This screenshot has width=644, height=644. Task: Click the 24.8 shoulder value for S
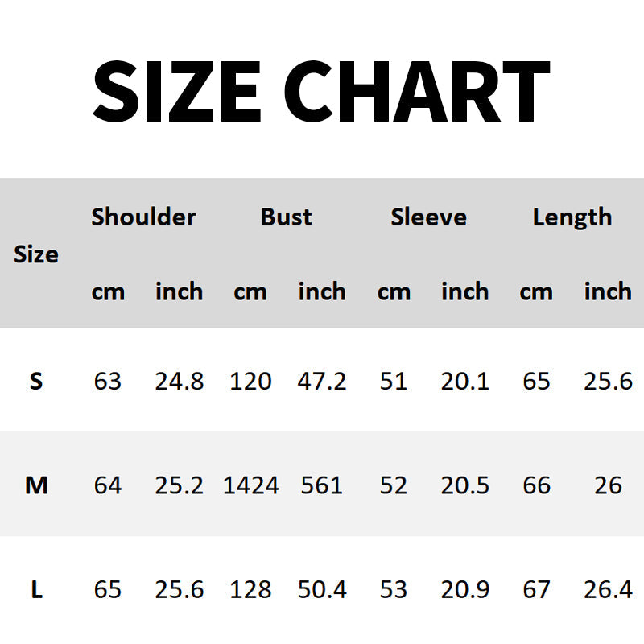coord(179,381)
